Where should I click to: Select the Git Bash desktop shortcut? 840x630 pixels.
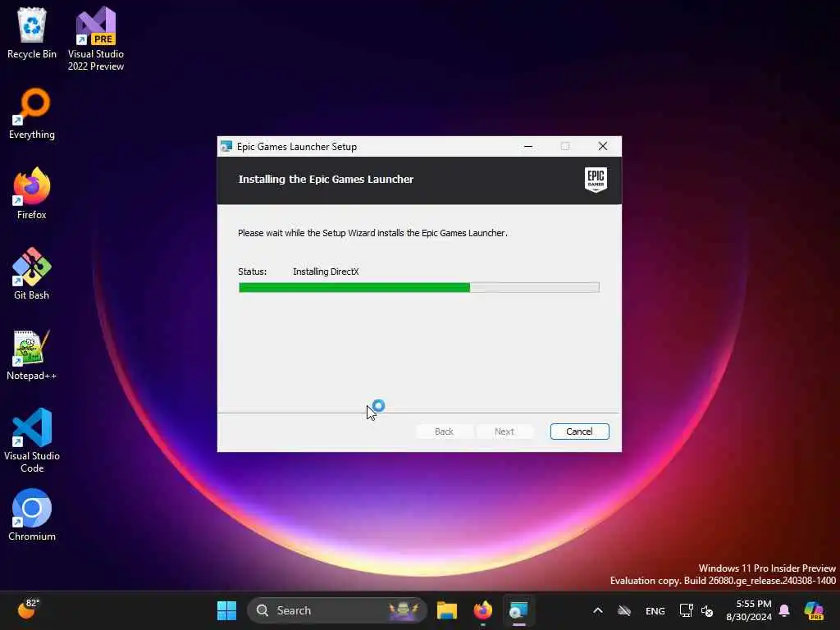tap(32, 274)
